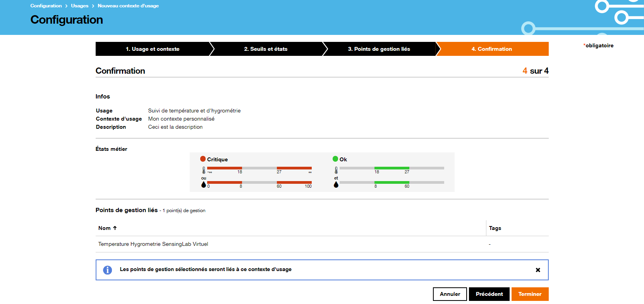Click the Tags column header

point(495,228)
